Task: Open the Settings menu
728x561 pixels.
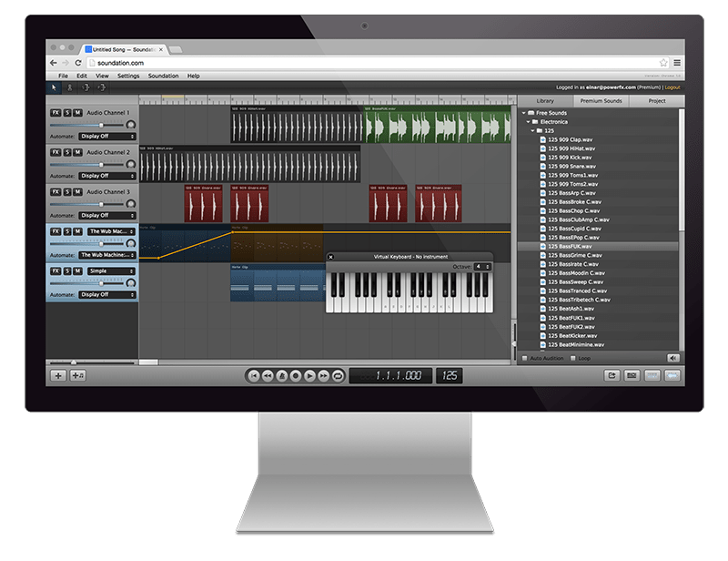Action: point(128,76)
